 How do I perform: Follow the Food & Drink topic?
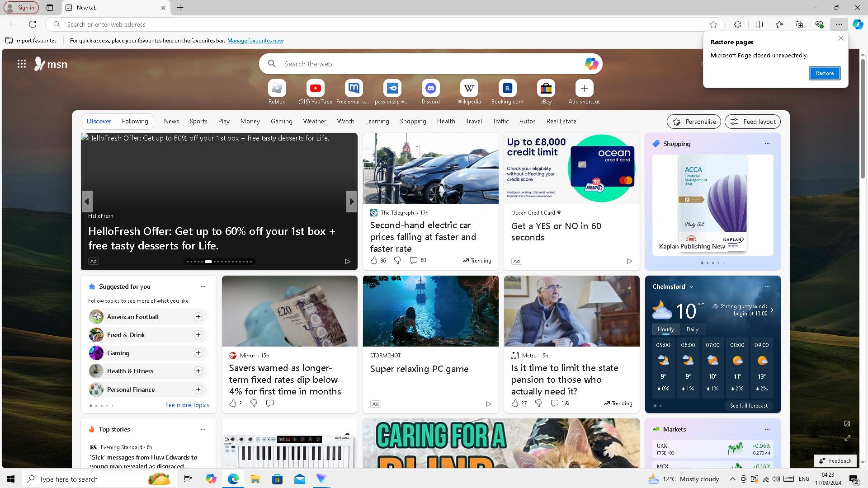click(198, 335)
